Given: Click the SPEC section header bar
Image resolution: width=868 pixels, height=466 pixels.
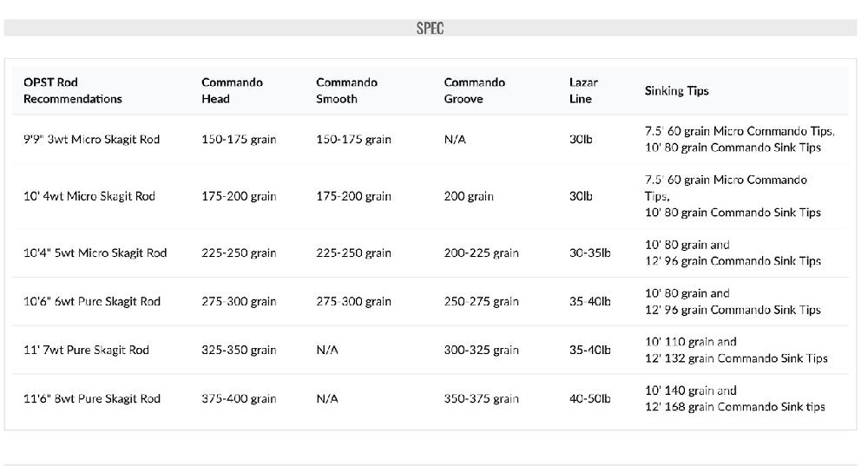Looking at the screenshot, I should (x=430, y=28).
